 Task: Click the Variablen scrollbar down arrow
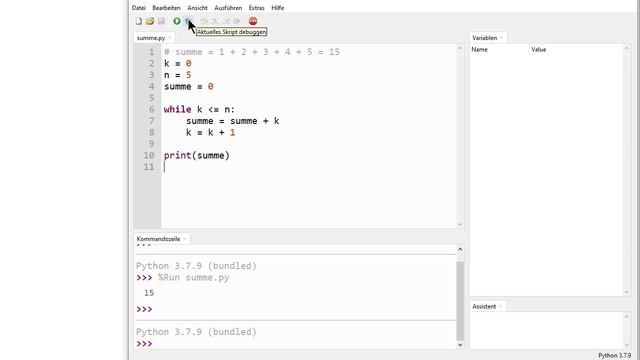[x=627, y=292]
